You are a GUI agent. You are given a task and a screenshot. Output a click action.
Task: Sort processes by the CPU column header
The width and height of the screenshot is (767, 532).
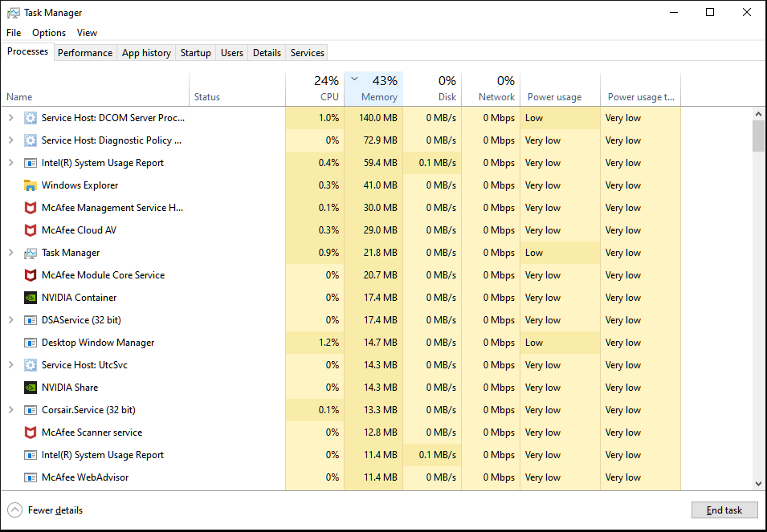pyautogui.click(x=315, y=88)
